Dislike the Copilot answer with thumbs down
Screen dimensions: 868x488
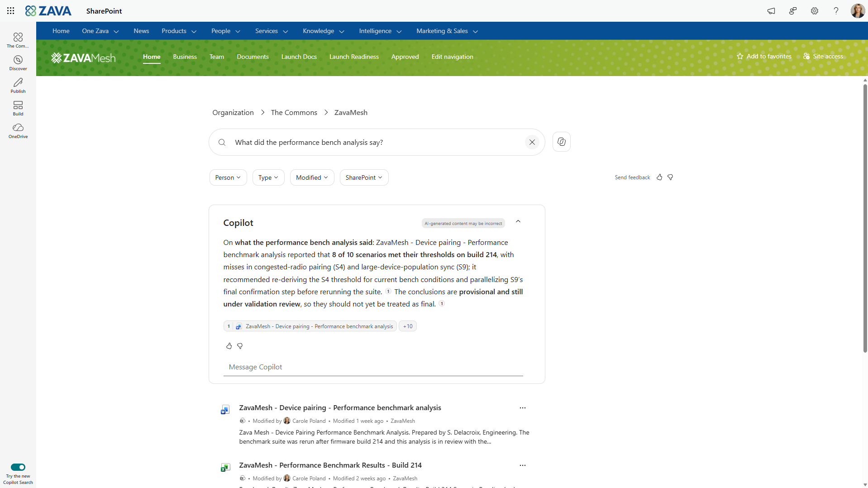pos(240,346)
